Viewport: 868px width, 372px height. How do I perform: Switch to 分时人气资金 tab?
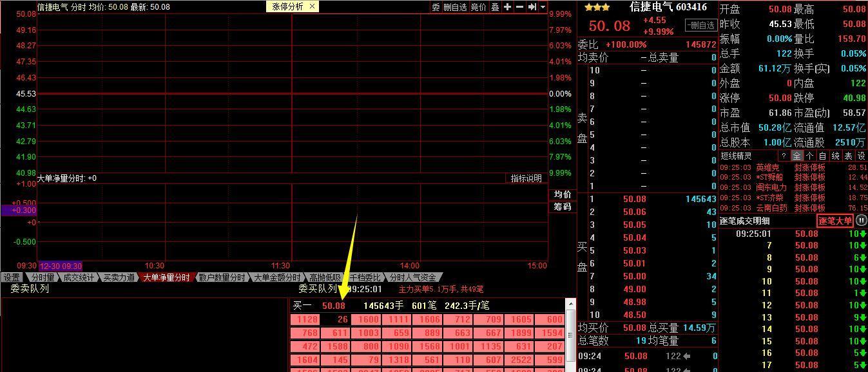tap(412, 277)
